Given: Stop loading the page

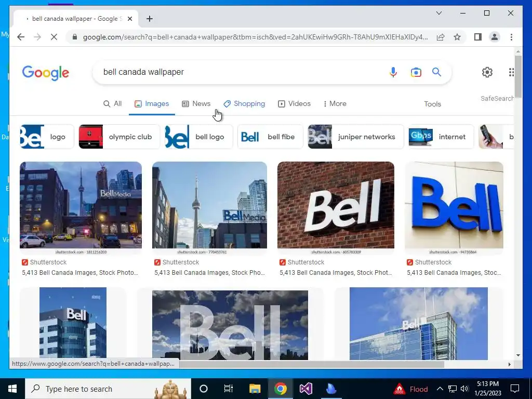Looking at the screenshot, I should pos(54,37).
